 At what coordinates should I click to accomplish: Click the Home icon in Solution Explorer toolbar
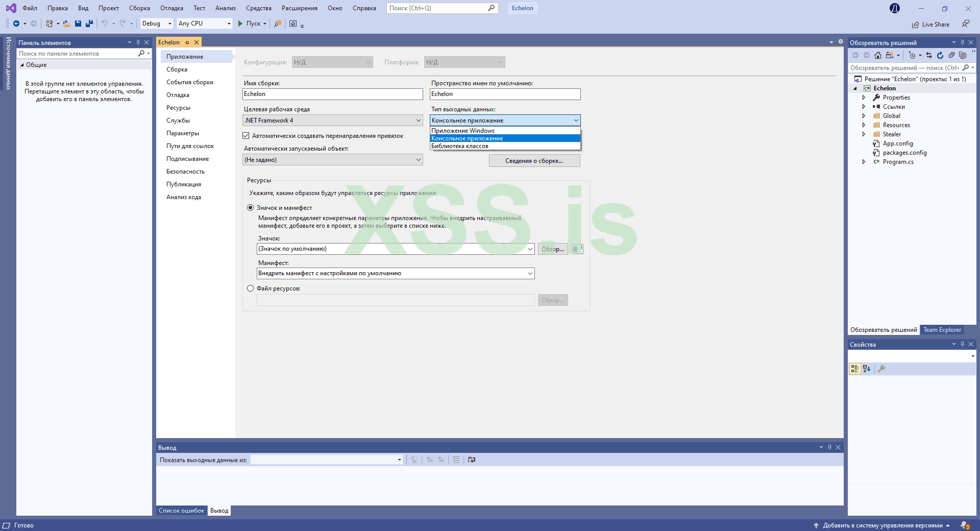click(878, 55)
